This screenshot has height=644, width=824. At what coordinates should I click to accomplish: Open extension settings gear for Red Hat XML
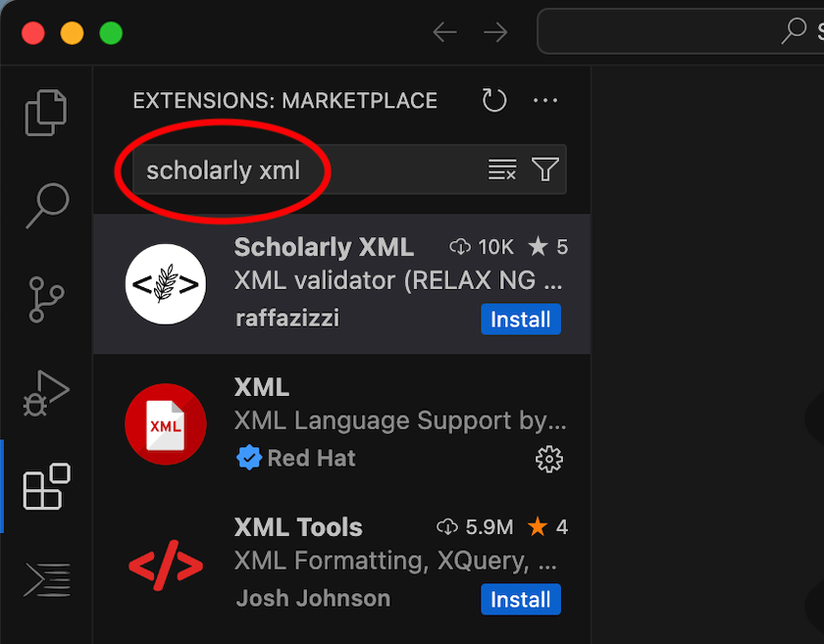click(549, 459)
